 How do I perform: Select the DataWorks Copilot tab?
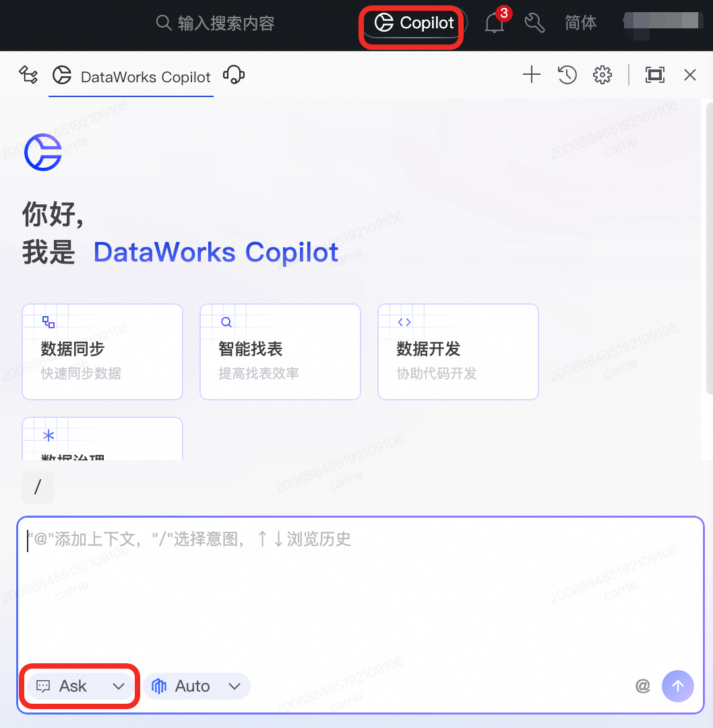click(x=131, y=76)
